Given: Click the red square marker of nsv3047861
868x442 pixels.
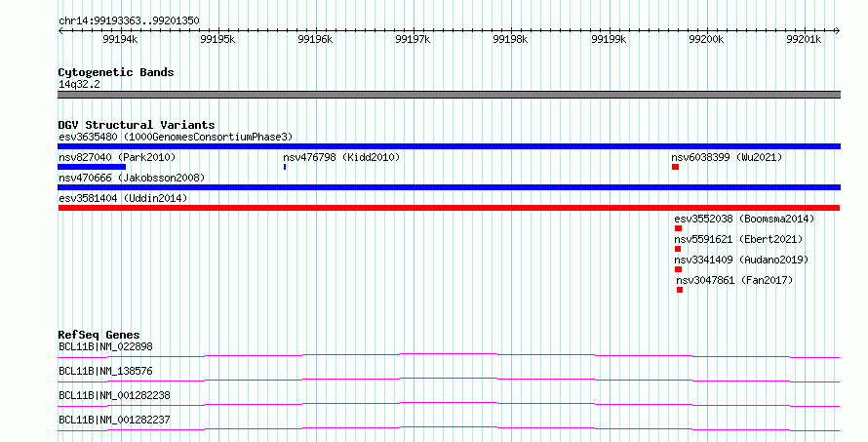Looking at the screenshot, I should (x=680, y=290).
